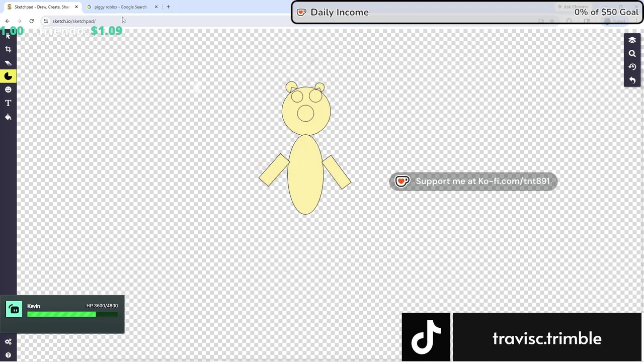Open the Layers panel

(x=632, y=40)
